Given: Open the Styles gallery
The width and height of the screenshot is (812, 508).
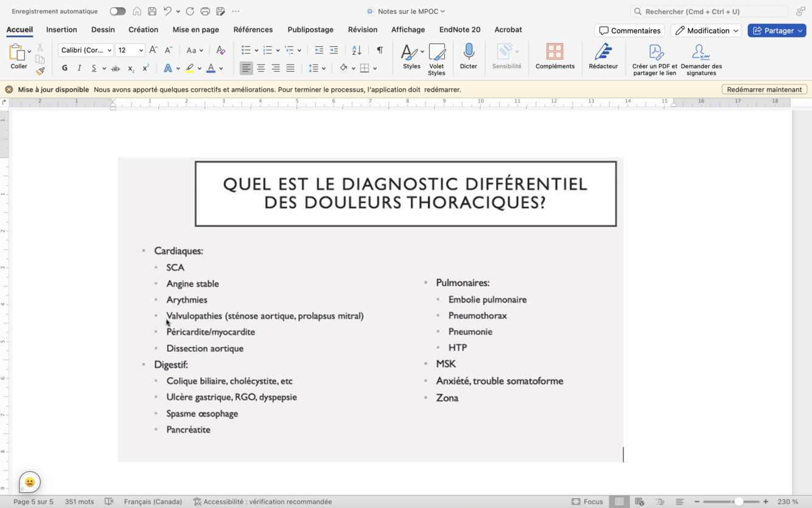Looking at the screenshot, I should 412,56.
